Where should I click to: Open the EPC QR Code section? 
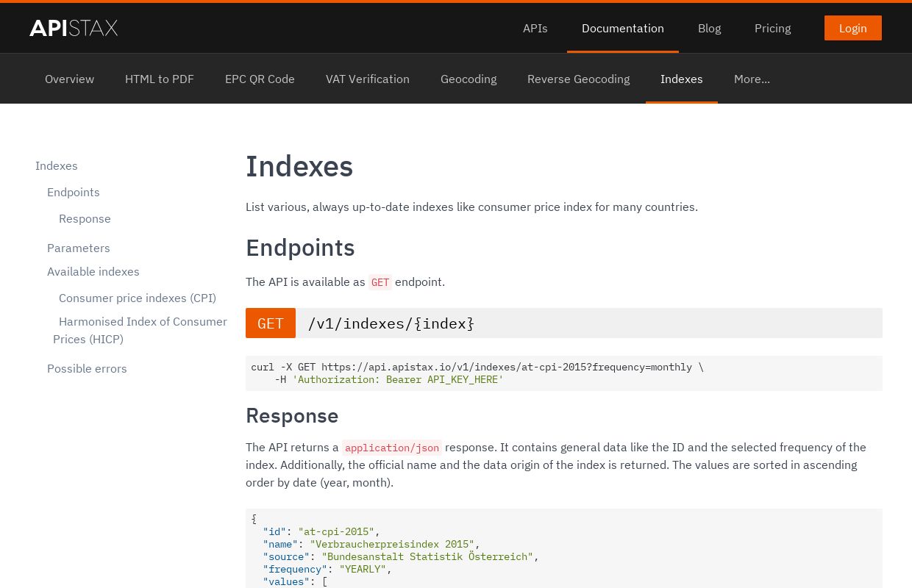point(260,79)
